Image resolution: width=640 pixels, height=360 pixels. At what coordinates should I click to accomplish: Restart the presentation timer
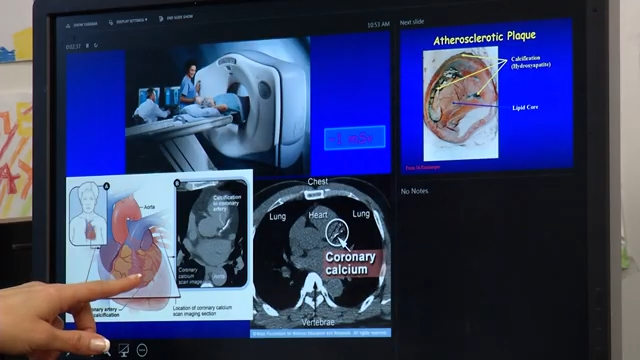click(x=96, y=45)
